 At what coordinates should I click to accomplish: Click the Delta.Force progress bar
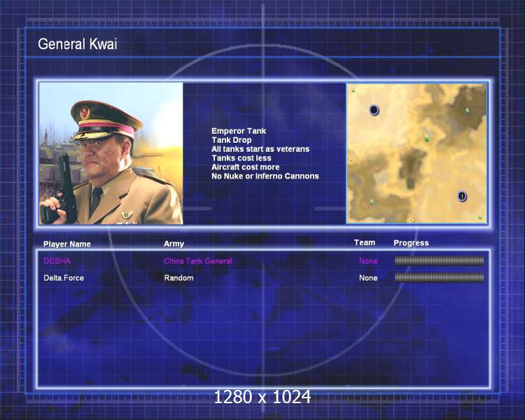[440, 277]
